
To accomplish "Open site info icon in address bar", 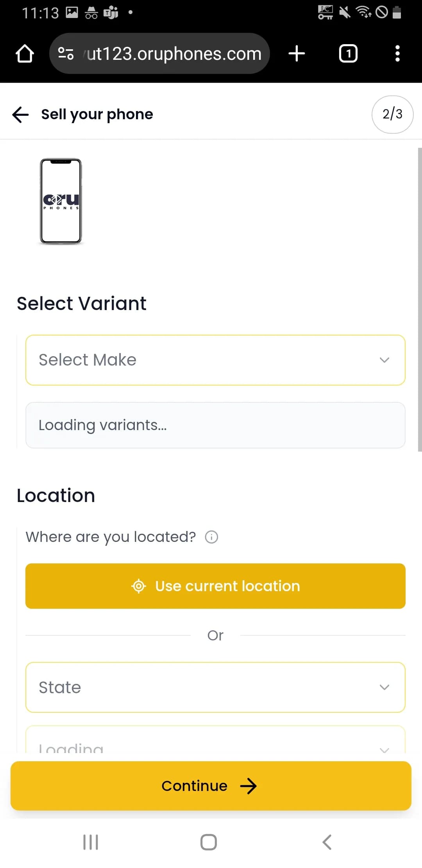I will (66, 54).
